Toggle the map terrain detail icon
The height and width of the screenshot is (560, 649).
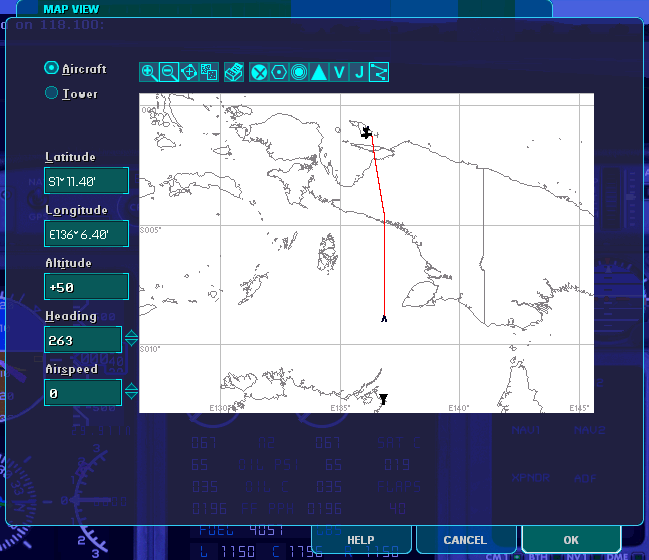(x=209, y=72)
